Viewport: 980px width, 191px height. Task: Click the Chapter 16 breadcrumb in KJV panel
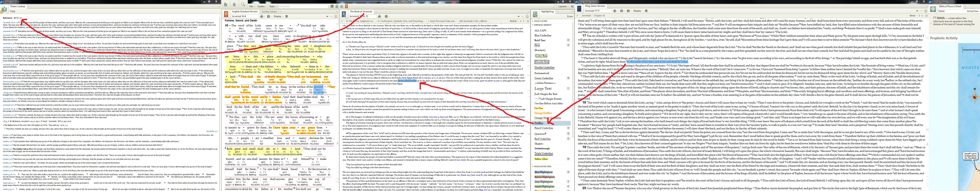pyautogui.click(x=600, y=16)
